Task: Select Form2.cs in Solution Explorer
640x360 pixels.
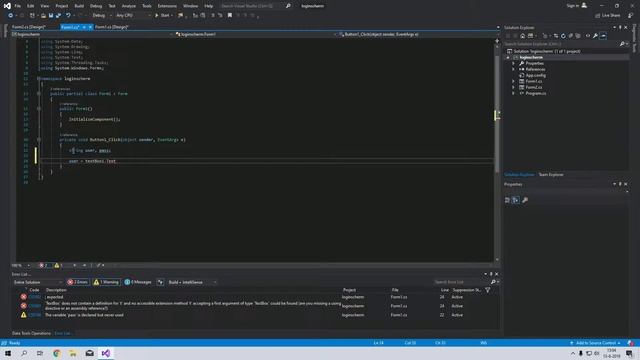Action: point(534,87)
